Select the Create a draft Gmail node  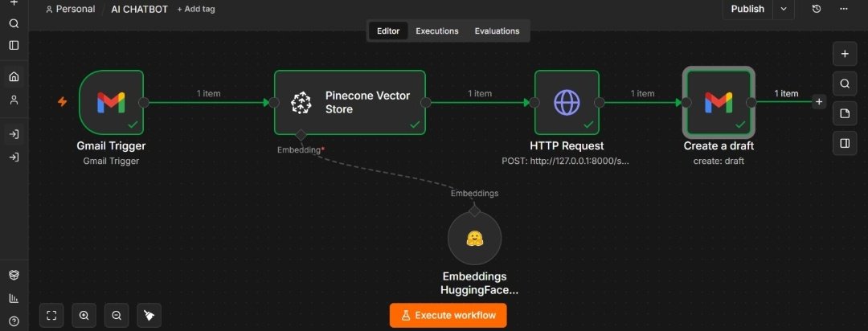point(719,102)
